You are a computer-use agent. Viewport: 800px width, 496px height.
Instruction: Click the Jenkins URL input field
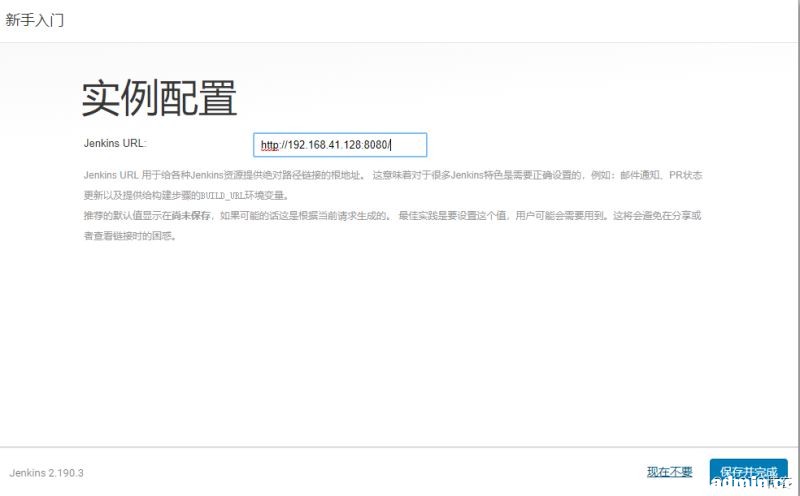pos(340,145)
